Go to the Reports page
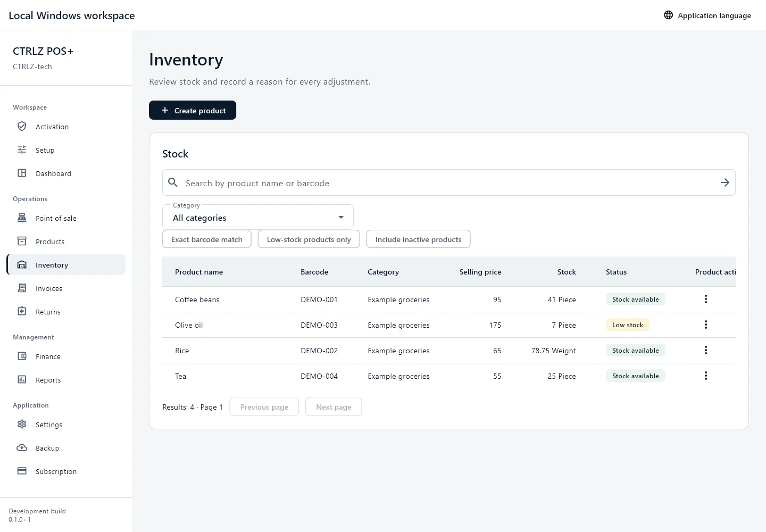 click(x=66, y=380)
